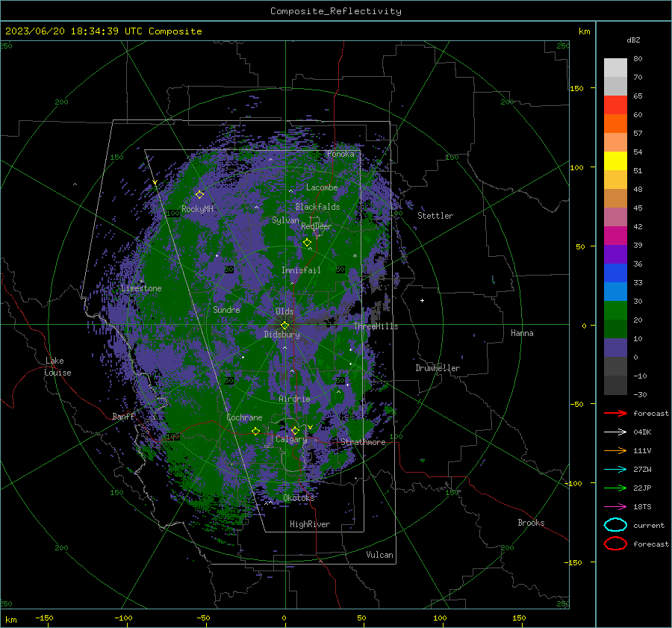Screen dimensions: 672x628
Task: Click the Vulcan label
Action: [380, 555]
